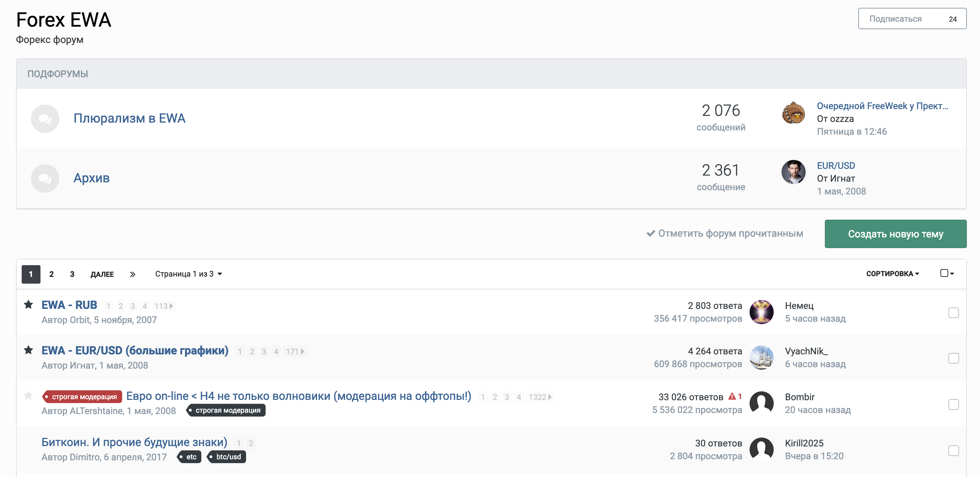Open the Биткоин. И прочие будущие знаки topic

pyautogui.click(x=134, y=443)
